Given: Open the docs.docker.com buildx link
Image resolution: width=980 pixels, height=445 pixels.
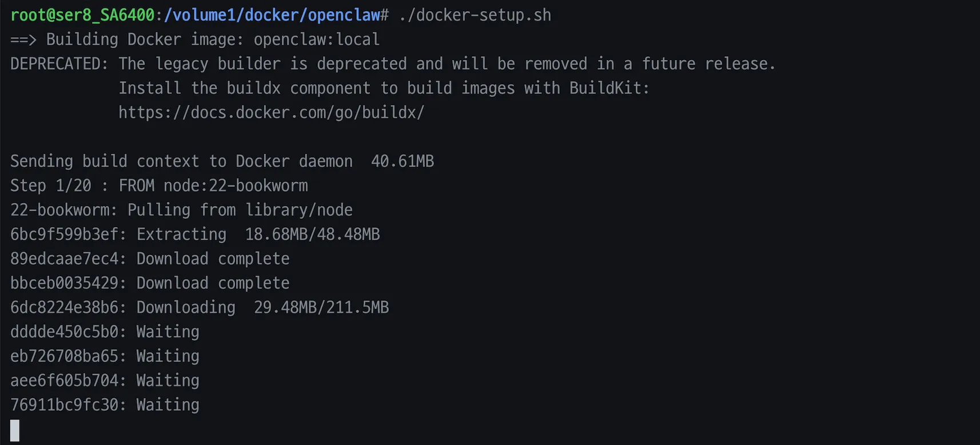Looking at the screenshot, I should click(x=271, y=113).
